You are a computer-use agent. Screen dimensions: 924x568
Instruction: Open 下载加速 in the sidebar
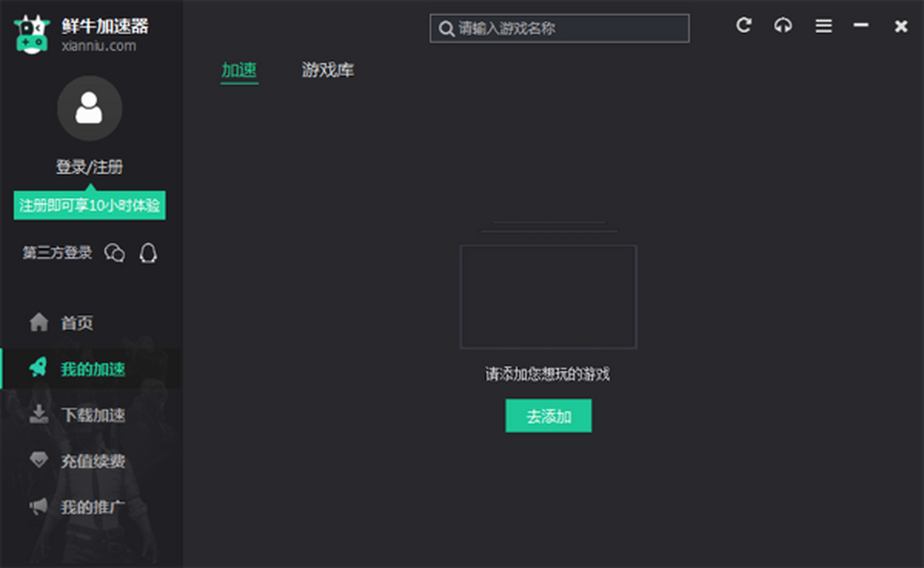(92, 416)
